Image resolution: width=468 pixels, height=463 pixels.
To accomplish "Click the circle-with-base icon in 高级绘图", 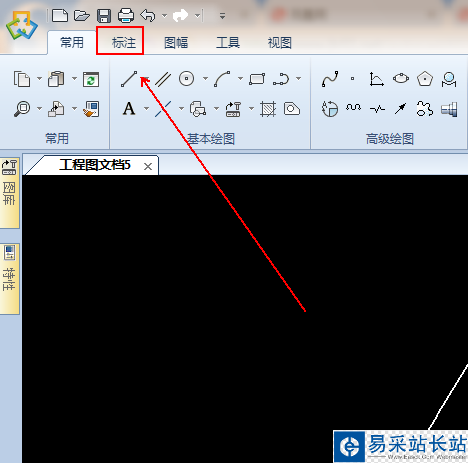I will pyautogui.click(x=449, y=79).
